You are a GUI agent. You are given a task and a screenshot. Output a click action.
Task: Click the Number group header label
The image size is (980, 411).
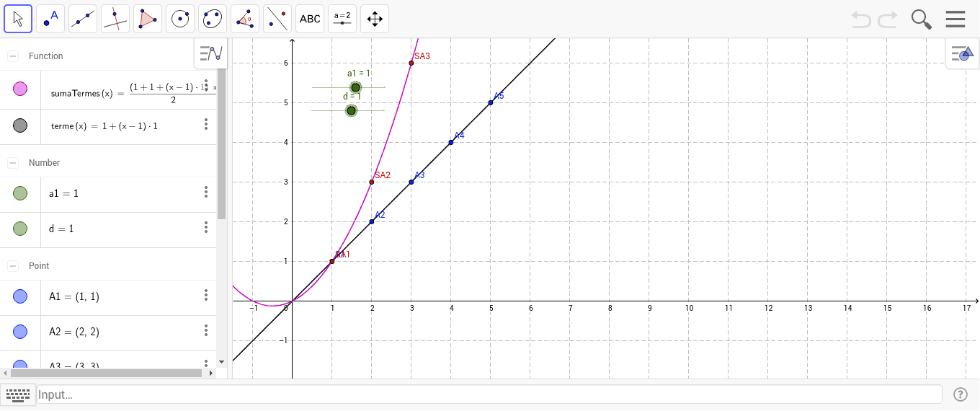click(x=45, y=163)
